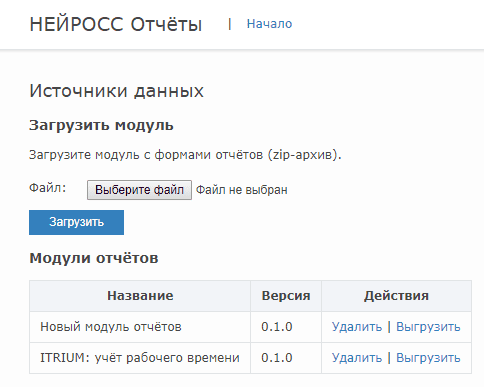Click the Модули отчётов section heading
This screenshot has width=484, height=387.
click(94, 258)
